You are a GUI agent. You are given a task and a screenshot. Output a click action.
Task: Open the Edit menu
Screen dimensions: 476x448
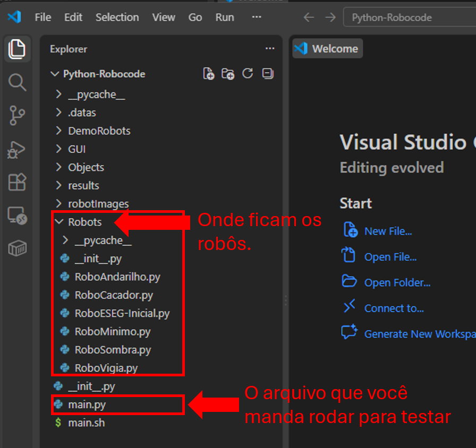tap(73, 18)
